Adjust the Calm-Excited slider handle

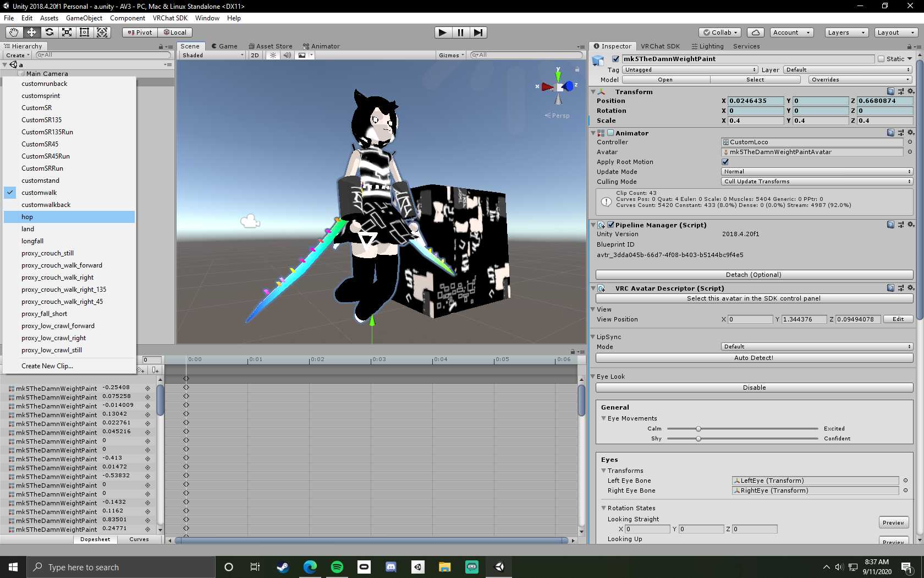pos(698,429)
